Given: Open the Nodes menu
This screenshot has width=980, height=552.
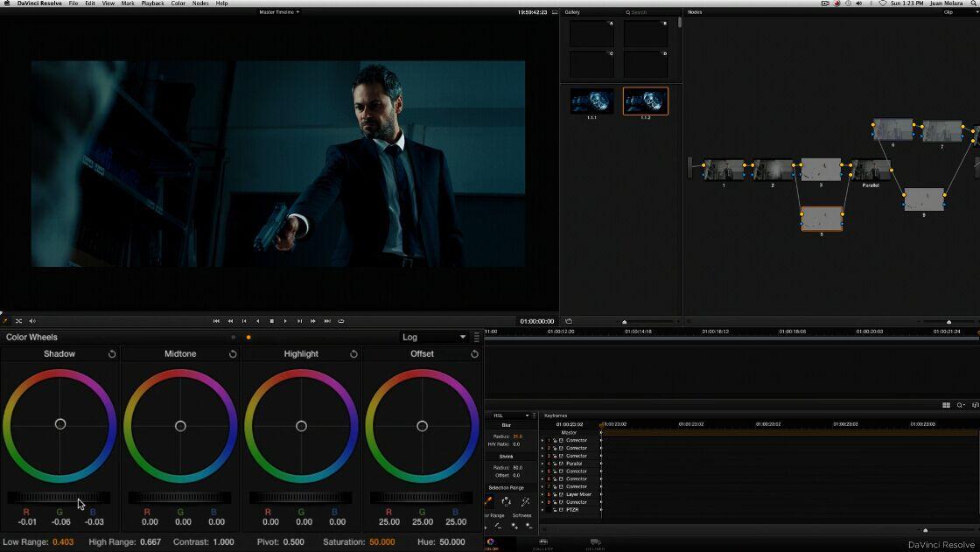Looking at the screenshot, I should pos(200,3).
